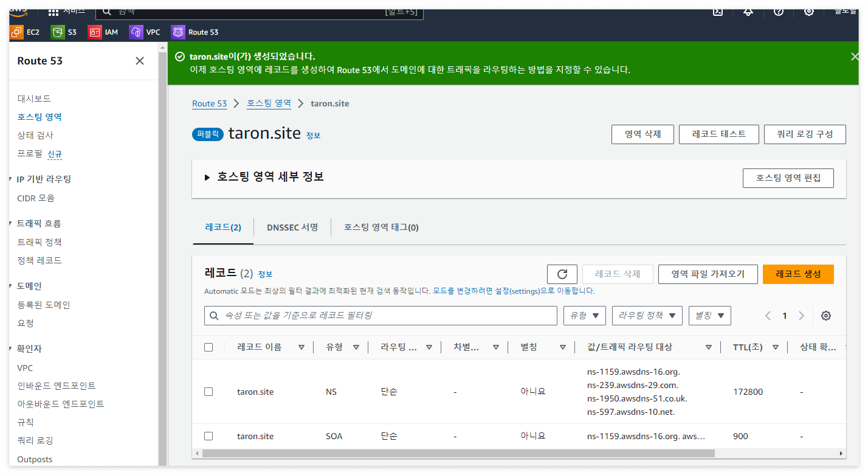Go to the previous records page arrow
This screenshot has height=475, width=868.
(x=768, y=316)
